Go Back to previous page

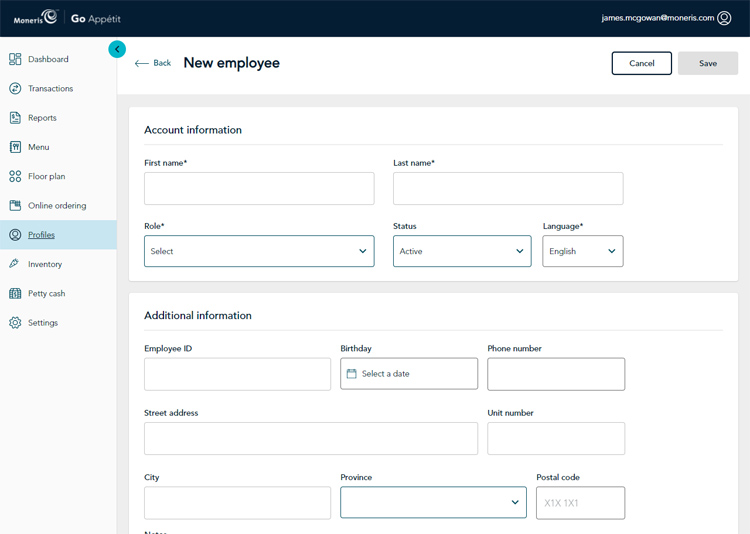point(153,63)
